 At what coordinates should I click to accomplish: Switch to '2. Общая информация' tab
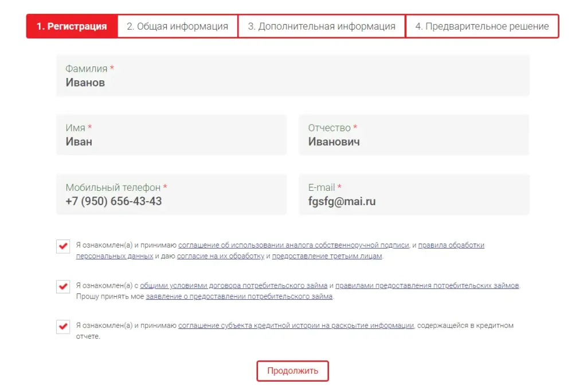point(177,26)
